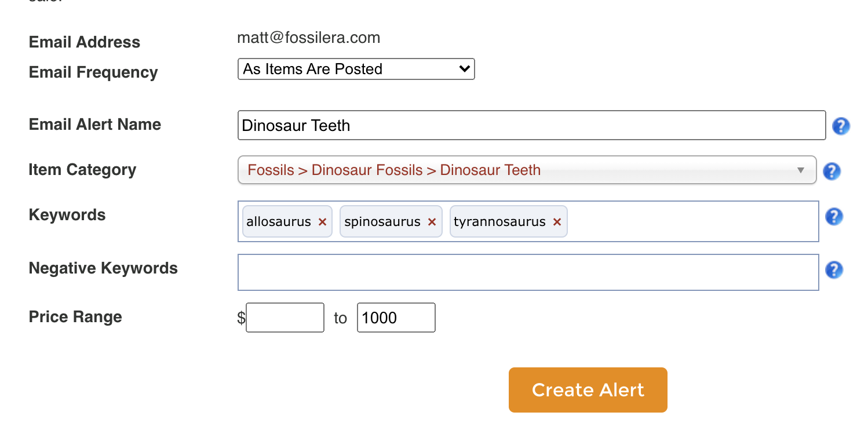Click the matt@fossilera.com email text
Screen dimensions: 868x423
308,38
